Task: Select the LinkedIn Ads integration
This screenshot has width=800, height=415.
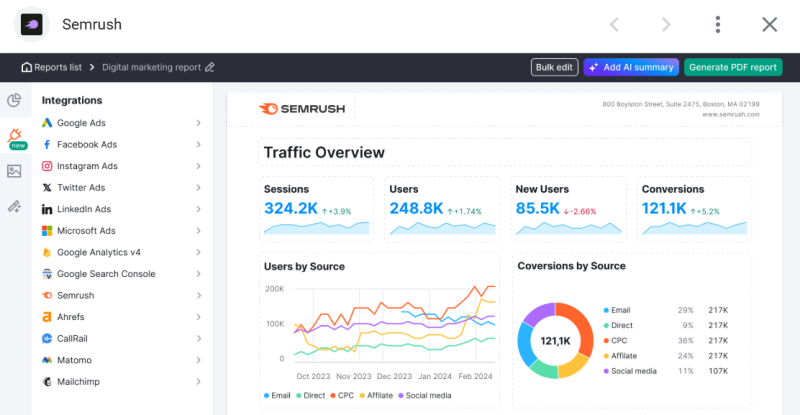Action: tap(121, 209)
